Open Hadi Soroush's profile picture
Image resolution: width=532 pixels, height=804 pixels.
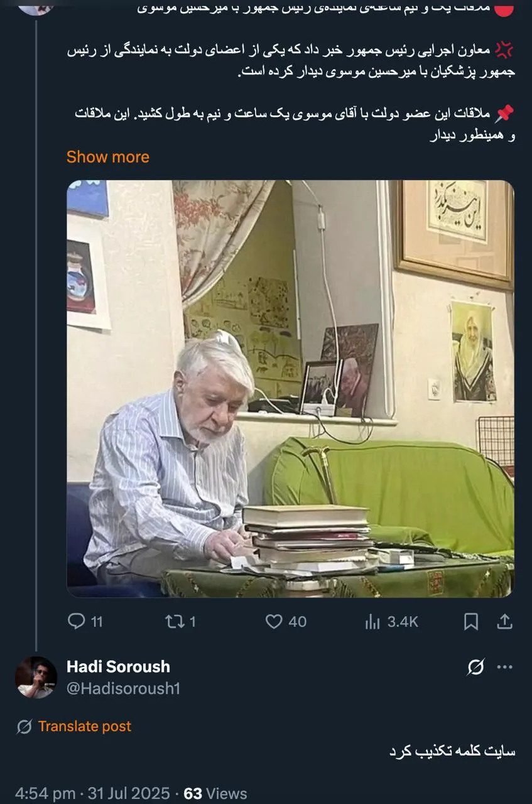click(x=36, y=677)
